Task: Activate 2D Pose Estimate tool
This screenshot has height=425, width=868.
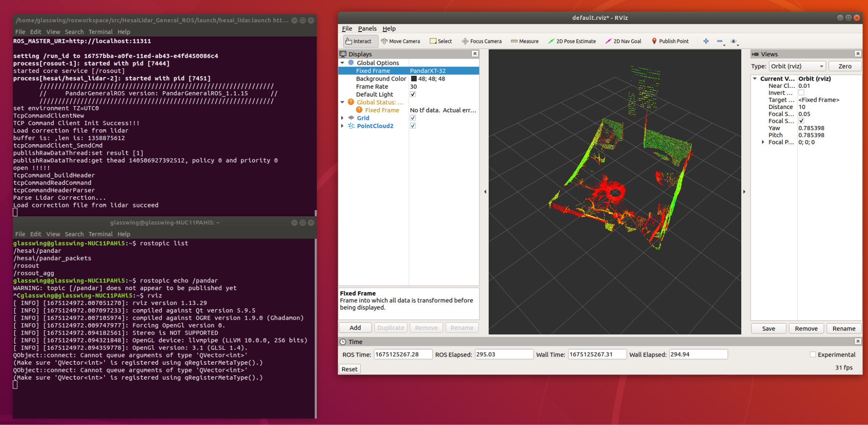Action: 572,41
